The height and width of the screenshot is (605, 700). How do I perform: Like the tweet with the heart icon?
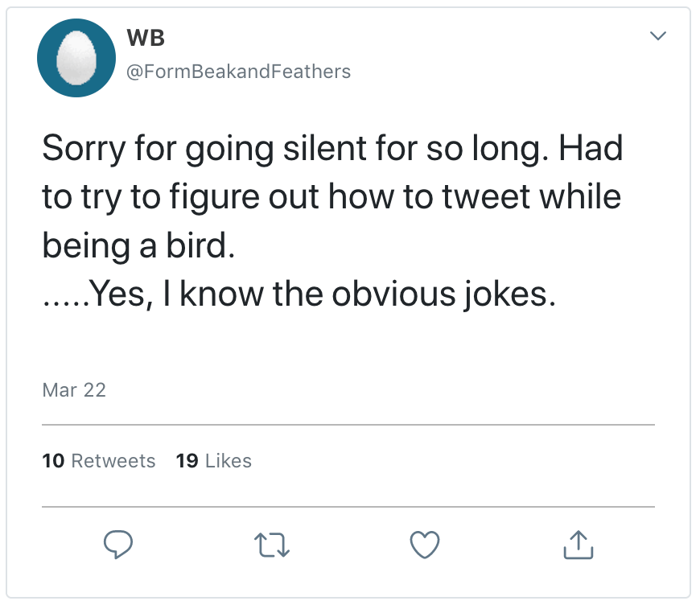[x=425, y=546]
